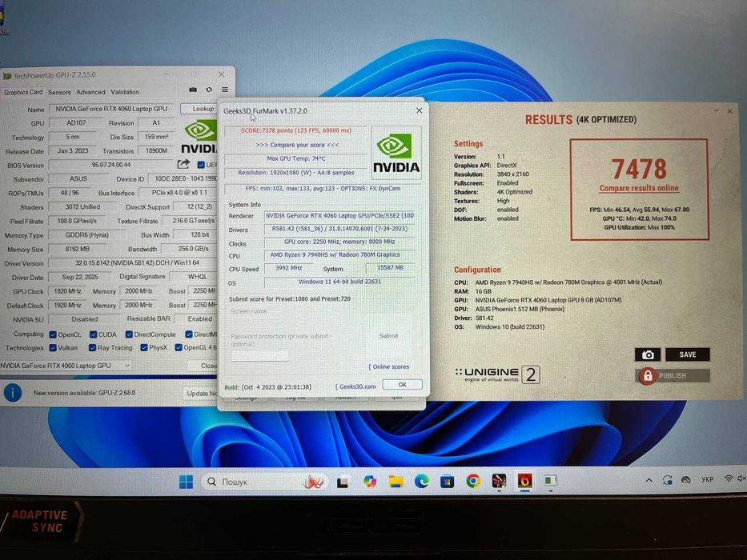Open GPU selector dropdown in GPU-Z

coord(66,366)
